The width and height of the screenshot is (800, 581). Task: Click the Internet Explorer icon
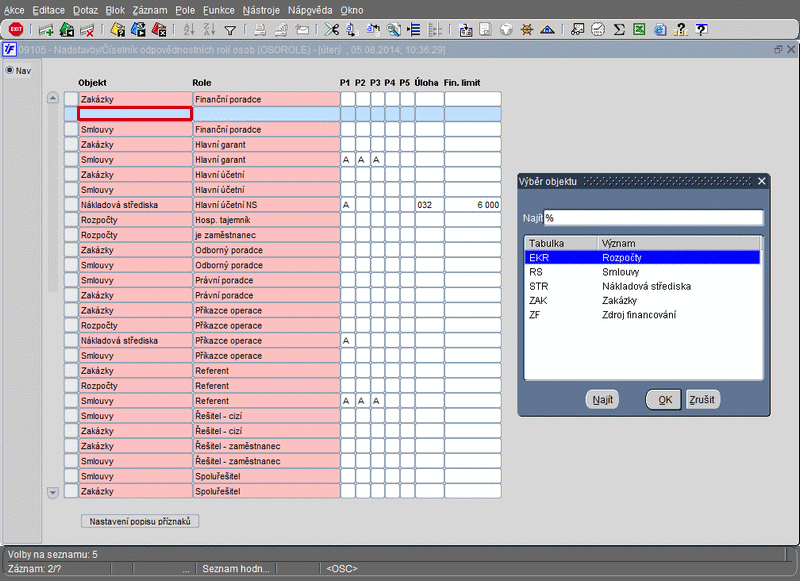click(660, 30)
